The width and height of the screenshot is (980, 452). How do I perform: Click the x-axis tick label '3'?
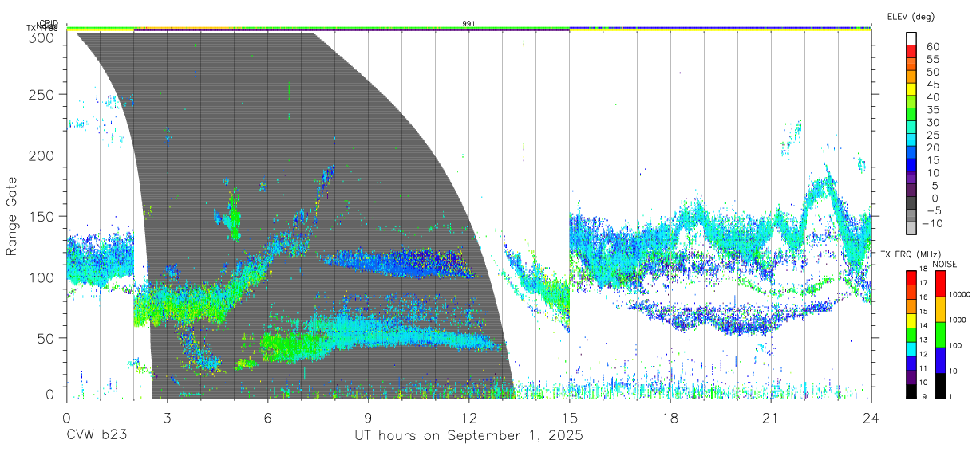coord(167,419)
